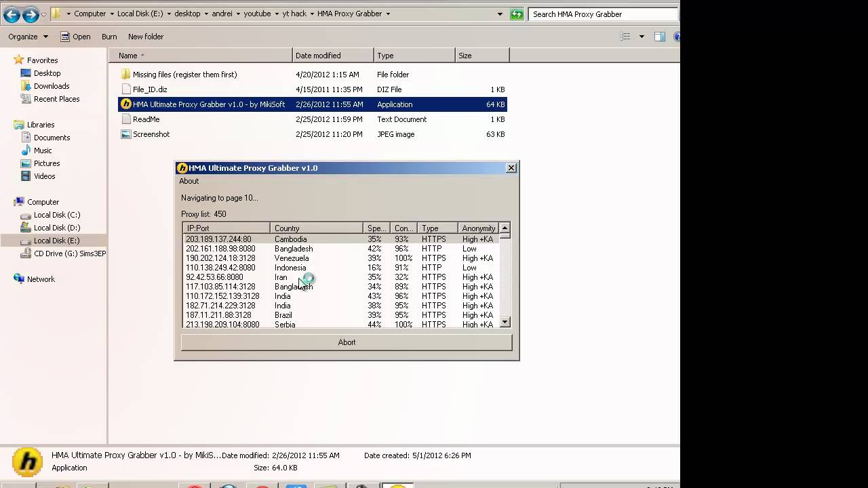Select proxy row 92.42.53.66:8080
This screenshot has height=488, width=868.
point(341,277)
